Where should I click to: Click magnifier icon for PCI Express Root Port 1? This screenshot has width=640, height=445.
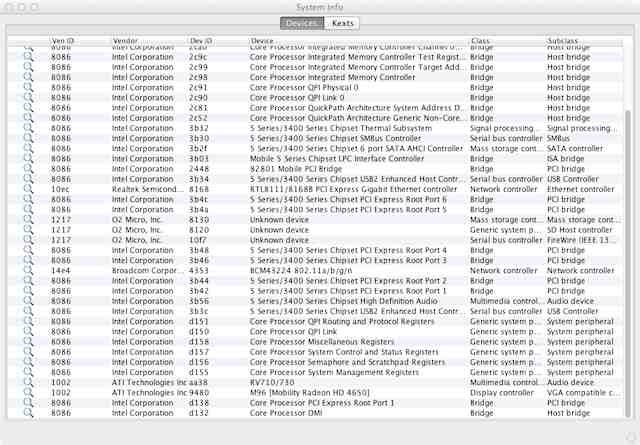pos(28,291)
